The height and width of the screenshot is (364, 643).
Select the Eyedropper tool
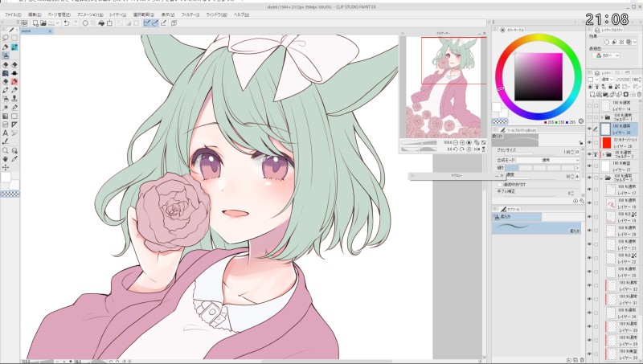(14, 159)
